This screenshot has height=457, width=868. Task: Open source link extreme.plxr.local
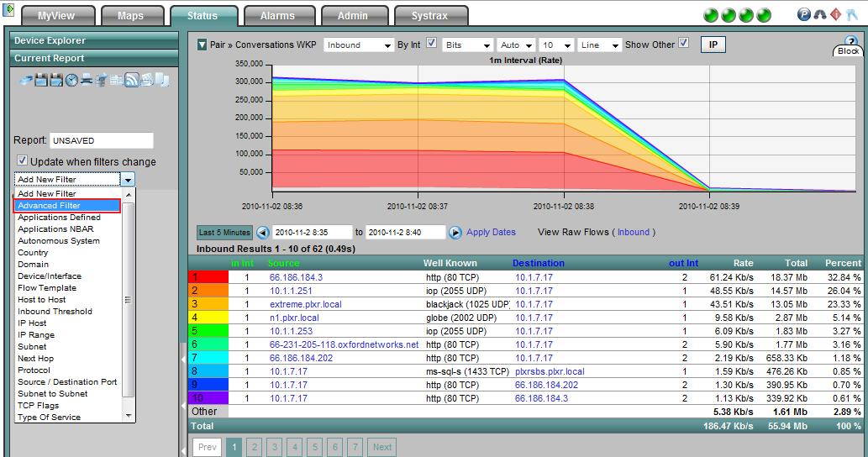pyautogui.click(x=306, y=304)
